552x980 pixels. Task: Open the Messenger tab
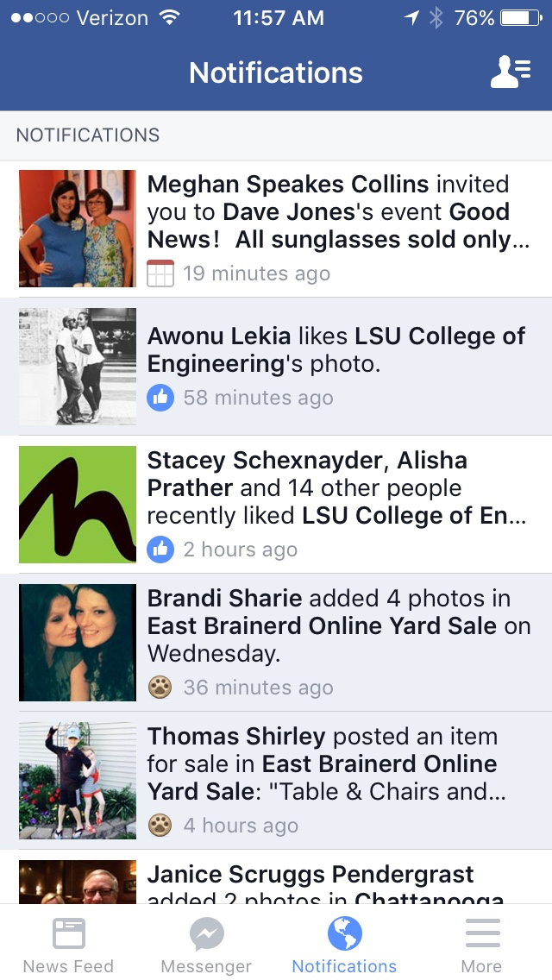coord(206,944)
